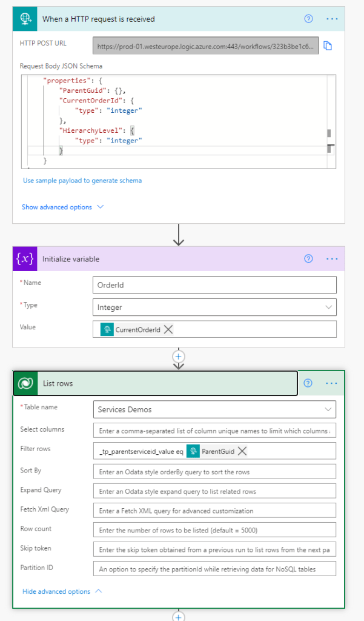
Task: Open the Type dropdown showing Integer
Action: pos(214,307)
